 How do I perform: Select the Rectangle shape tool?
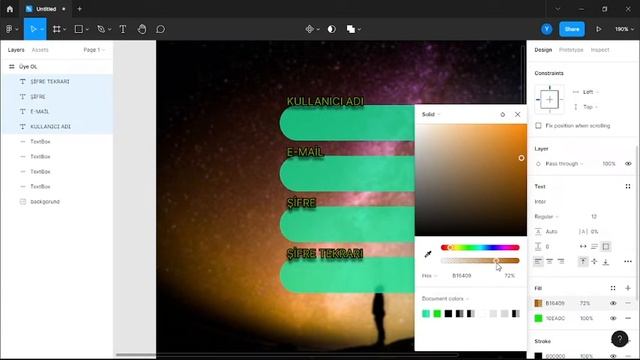click(x=79, y=29)
